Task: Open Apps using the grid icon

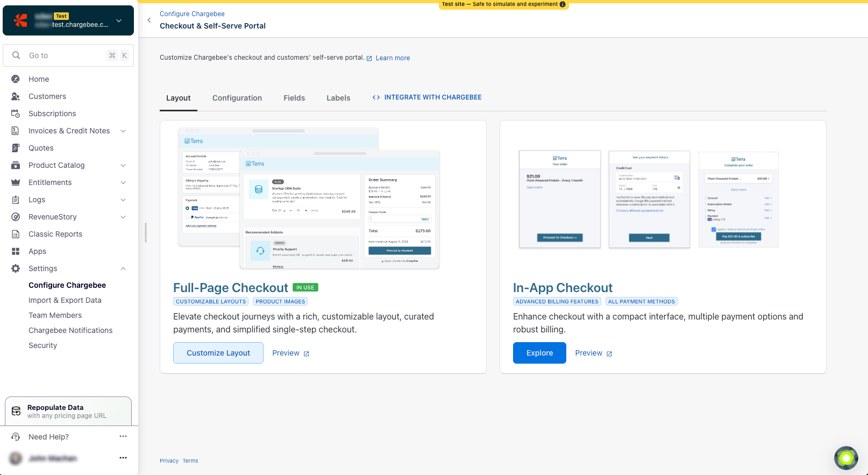Action: 16,251
